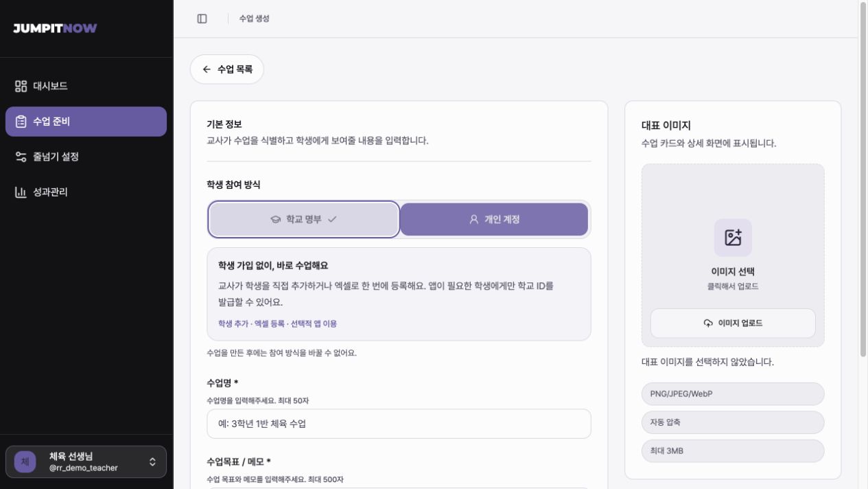The image size is (868, 489).
Task: Open 대시보드 in the sidebar
Action: click(x=86, y=86)
